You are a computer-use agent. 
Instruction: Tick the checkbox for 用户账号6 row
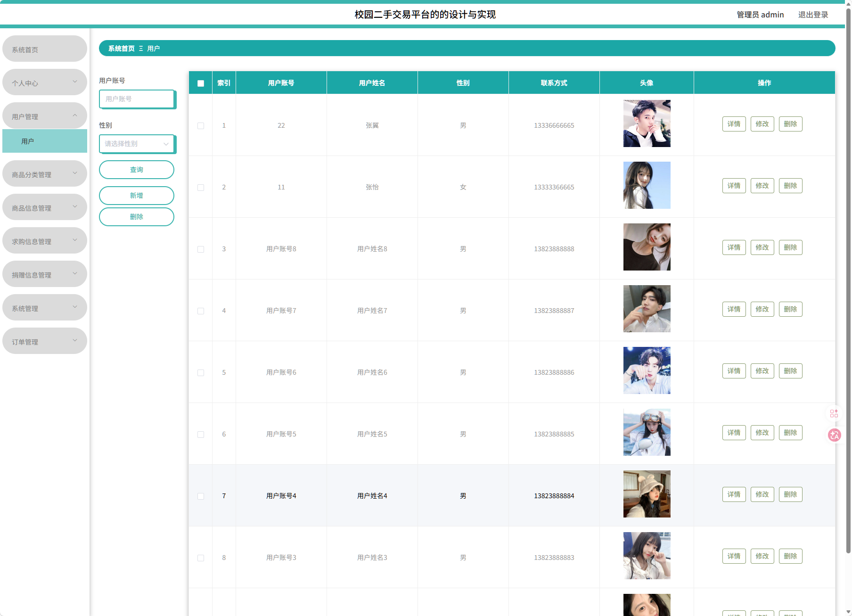coord(201,373)
